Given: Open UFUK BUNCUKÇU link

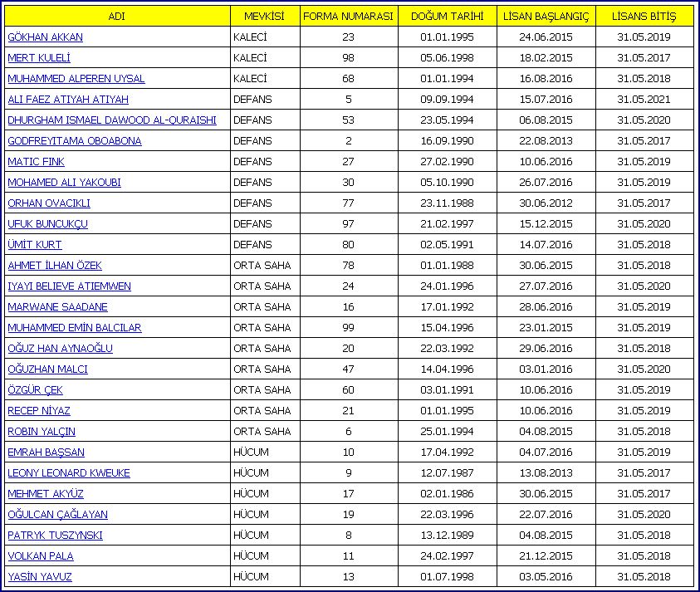Looking at the screenshot, I should pos(48,224).
